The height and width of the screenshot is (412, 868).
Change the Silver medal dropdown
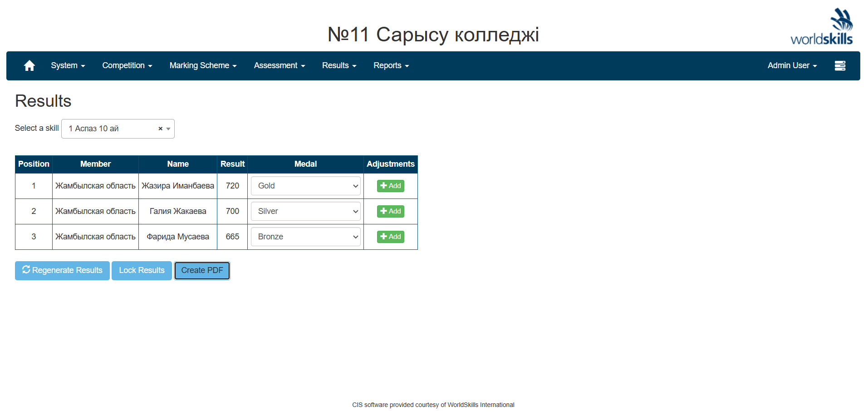(x=306, y=211)
